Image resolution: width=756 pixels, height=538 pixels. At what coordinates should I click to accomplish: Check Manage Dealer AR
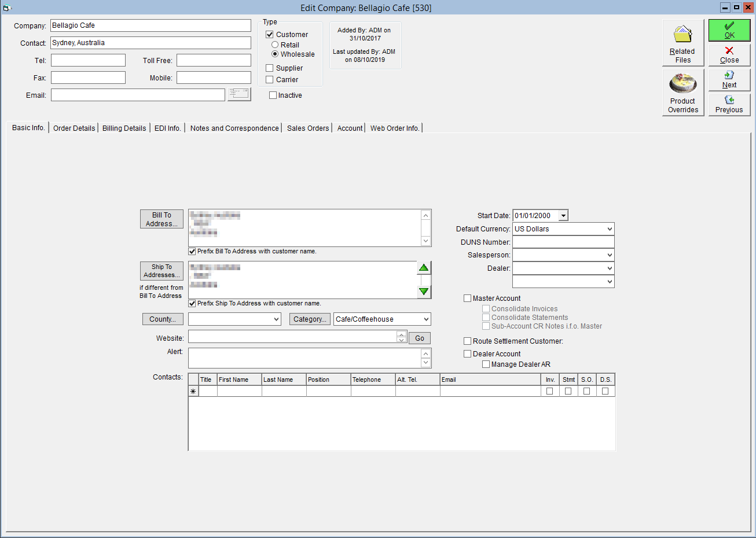(486, 364)
